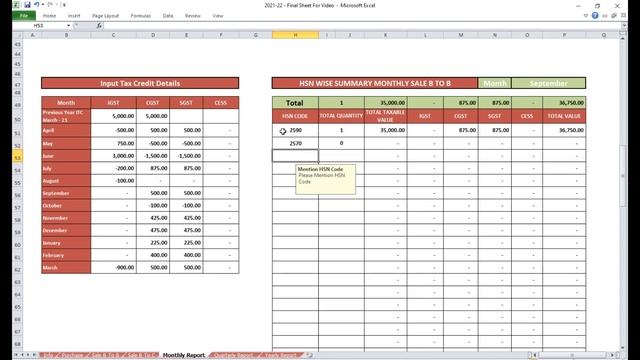Click the April month label cell

point(66,130)
